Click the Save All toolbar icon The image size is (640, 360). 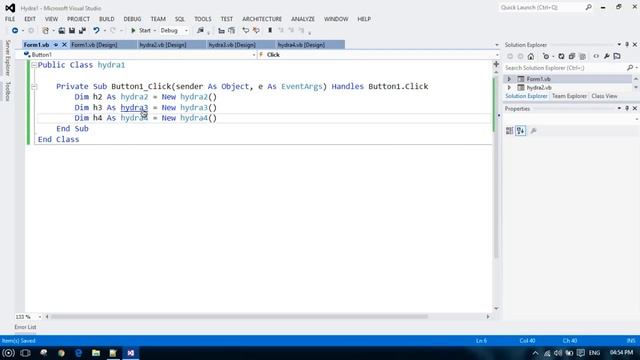point(82,31)
